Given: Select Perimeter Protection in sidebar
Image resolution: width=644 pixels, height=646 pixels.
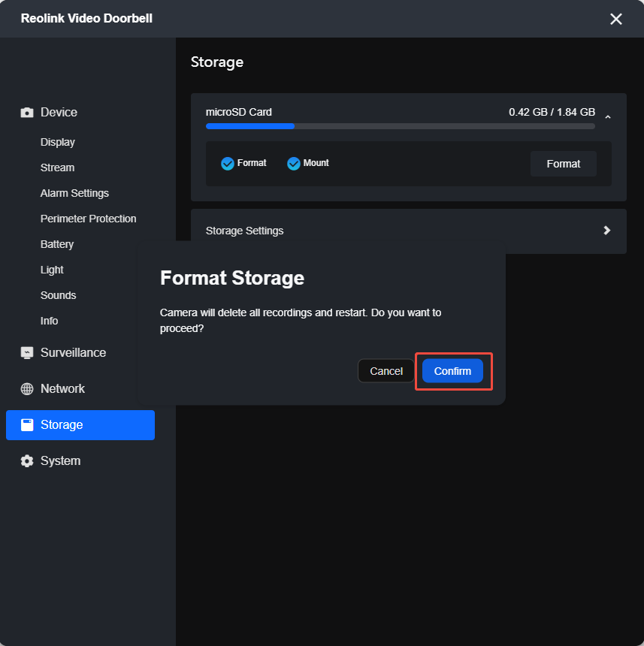Looking at the screenshot, I should (x=88, y=219).
